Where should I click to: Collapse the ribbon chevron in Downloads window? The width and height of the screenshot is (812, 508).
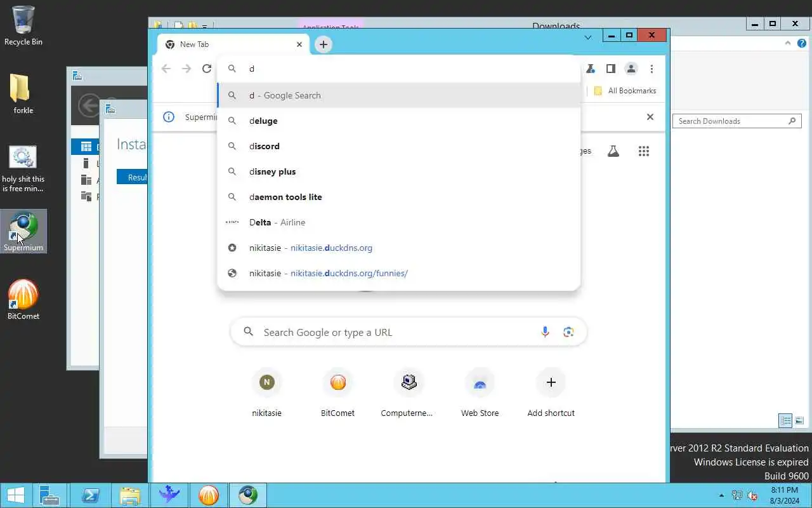788,43
